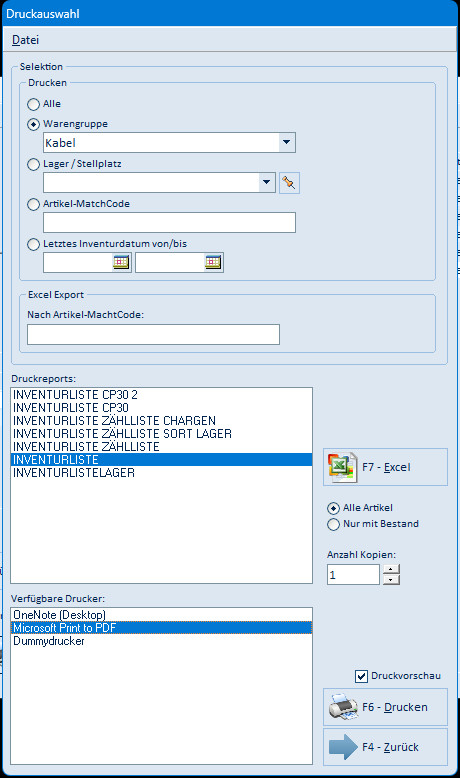Toggle the Druckvorschau checkbox

pos(361,676)
